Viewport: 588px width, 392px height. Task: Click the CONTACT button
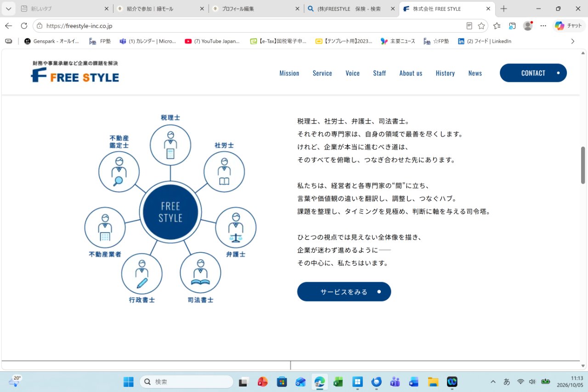click(533, 73)
